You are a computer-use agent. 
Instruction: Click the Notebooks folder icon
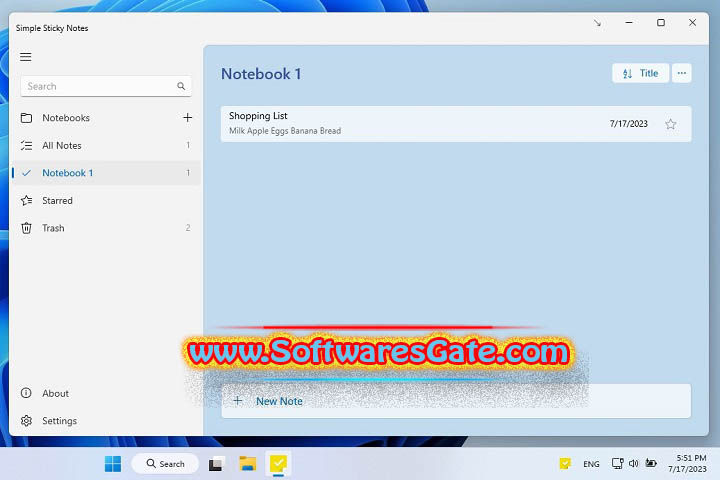click(26, 118)
